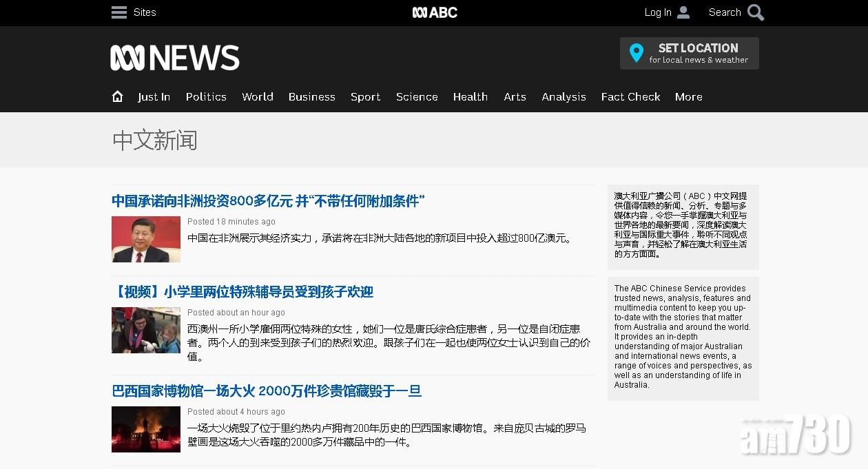Open the Search function

click(x=736, y=12)
